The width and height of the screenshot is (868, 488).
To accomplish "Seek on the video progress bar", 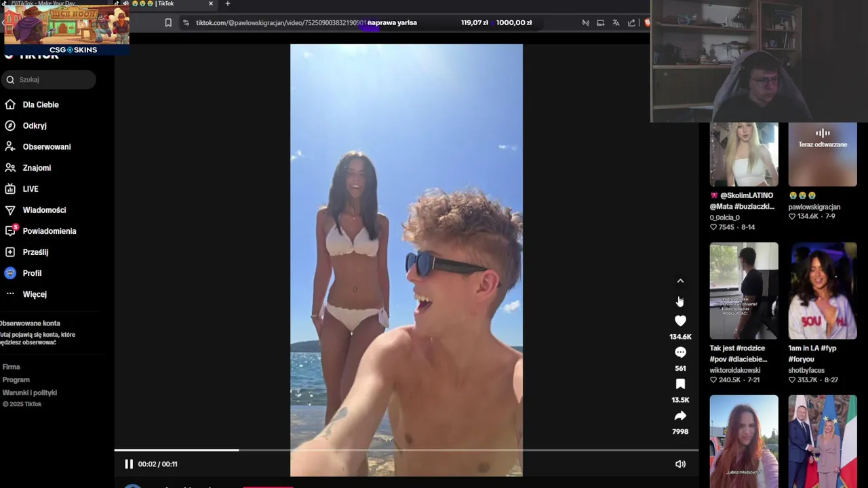I will point(406,450).
